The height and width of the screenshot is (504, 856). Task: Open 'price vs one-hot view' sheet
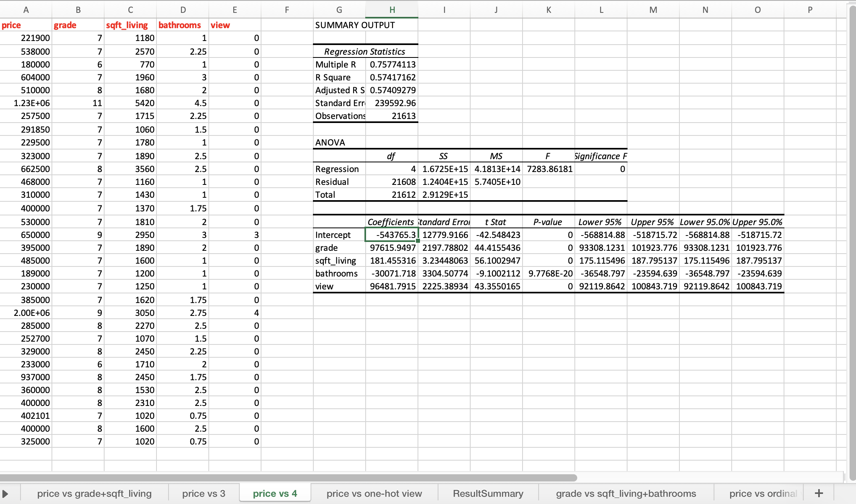pyautogui.click(x=374, y=494)
